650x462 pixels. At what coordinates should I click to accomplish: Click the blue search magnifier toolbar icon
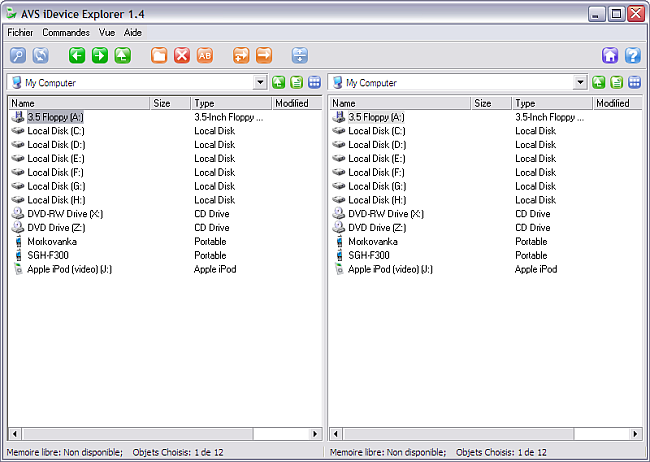pos(18,56)
